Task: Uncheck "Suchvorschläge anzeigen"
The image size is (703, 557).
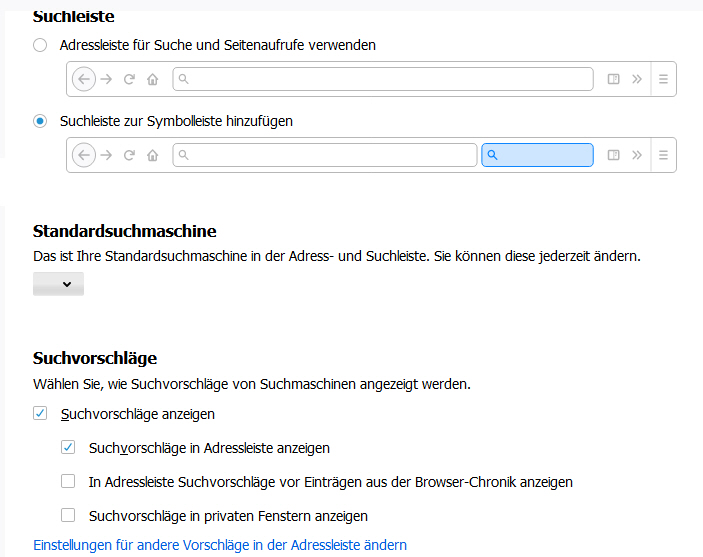Action: click(40, 413)
